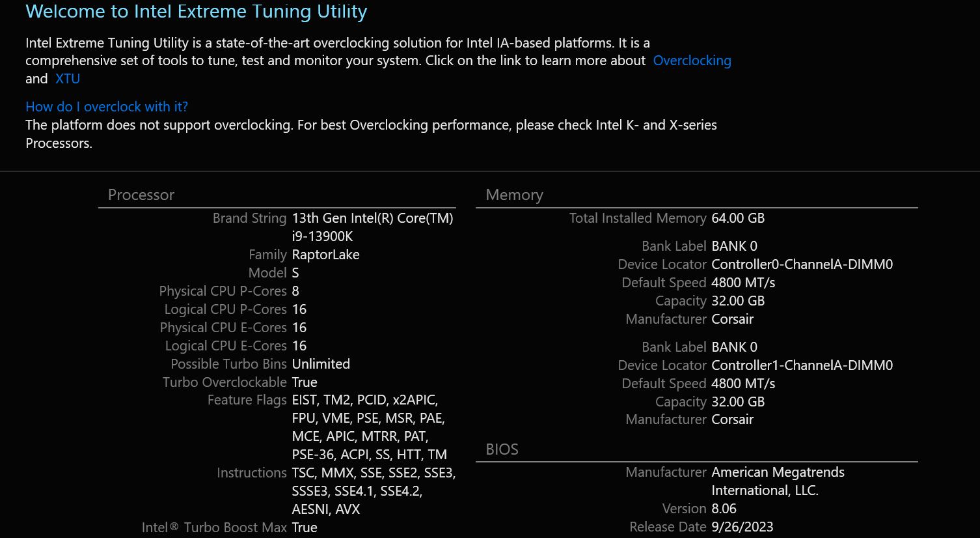Select the Processor section header
Viewport: 980px width, 538px height.
coord(141,195)
